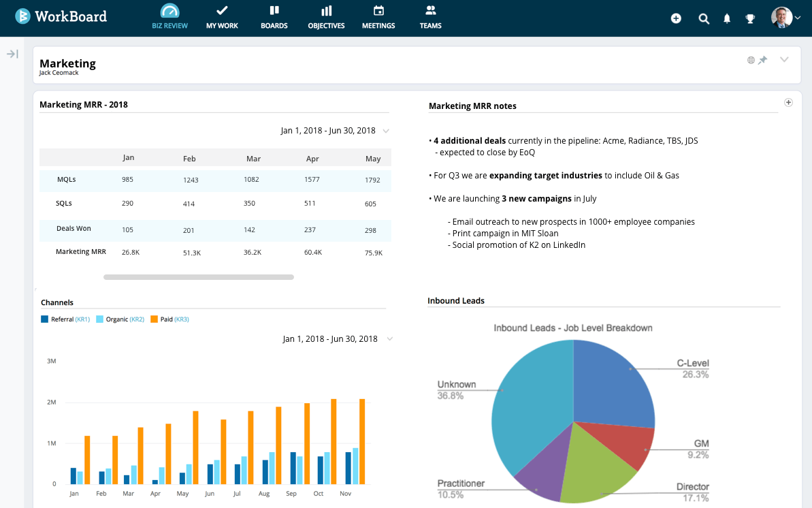Open the user profile avatar menu
Screen dimensions: 812x508
click(x=782, y=18)
